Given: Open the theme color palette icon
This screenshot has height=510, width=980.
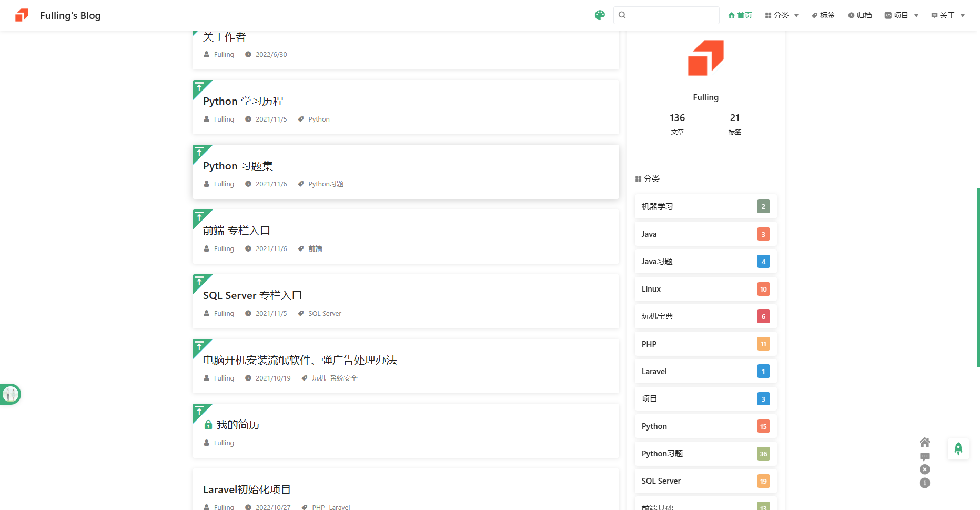Looking at the screenshot, I should click(600, 15).
